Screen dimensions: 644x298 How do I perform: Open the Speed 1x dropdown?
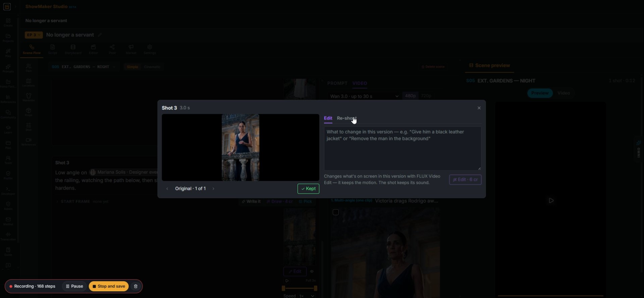tap(307, 296)
